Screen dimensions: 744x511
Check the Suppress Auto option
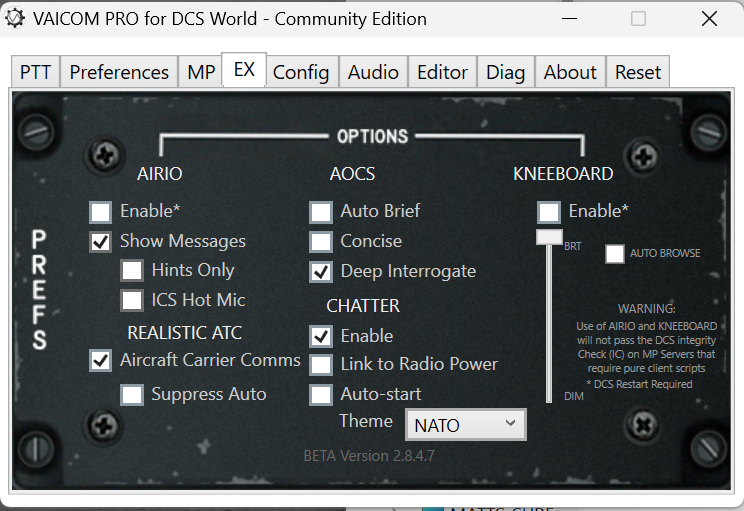pyautogui.click(x=132, y=395)
